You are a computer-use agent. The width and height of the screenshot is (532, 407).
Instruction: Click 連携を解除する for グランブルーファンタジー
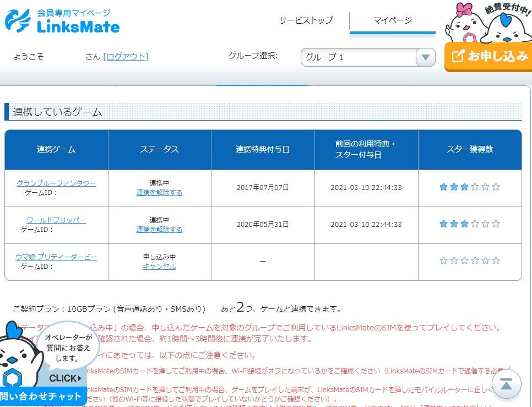pyautogui.click(x=159, y=193)
